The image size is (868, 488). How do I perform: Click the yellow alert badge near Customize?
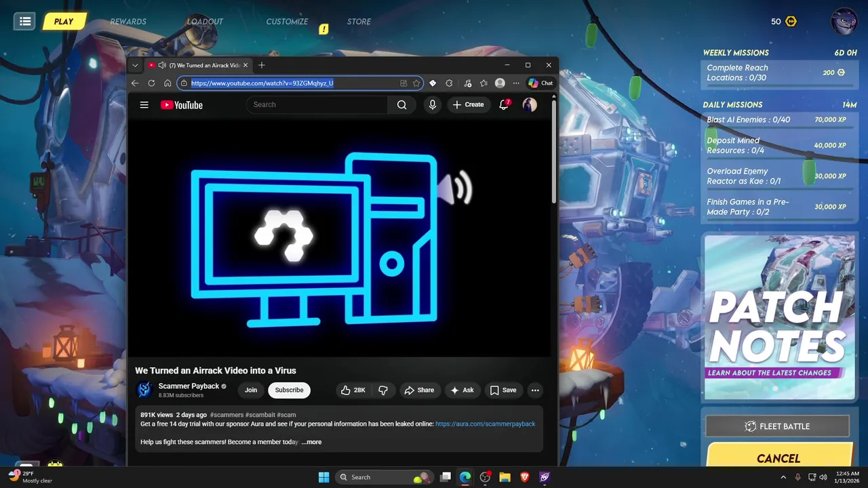point(323,29)
